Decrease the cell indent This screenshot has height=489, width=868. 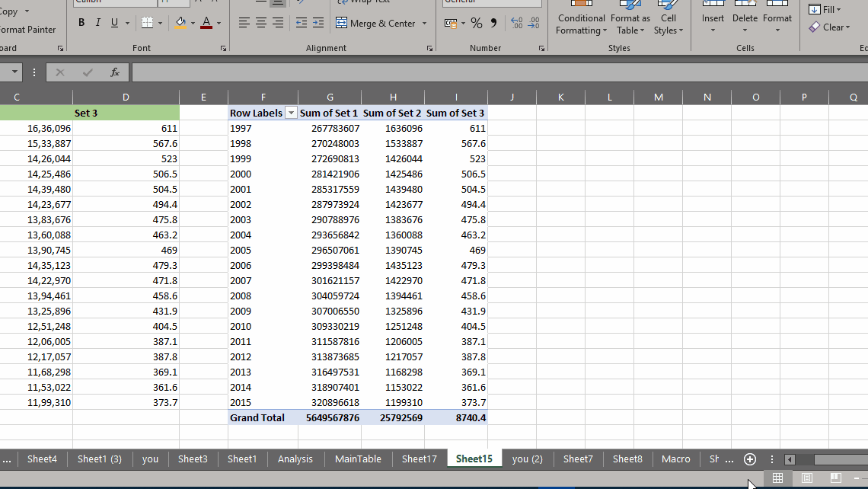pos(302,23)
